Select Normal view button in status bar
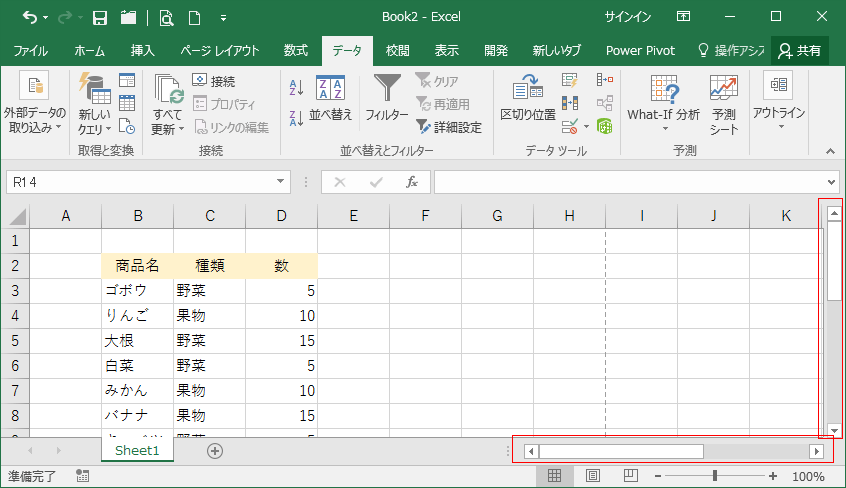The height and width of the screenshot is (488, 846). click(x=555, y=477)
